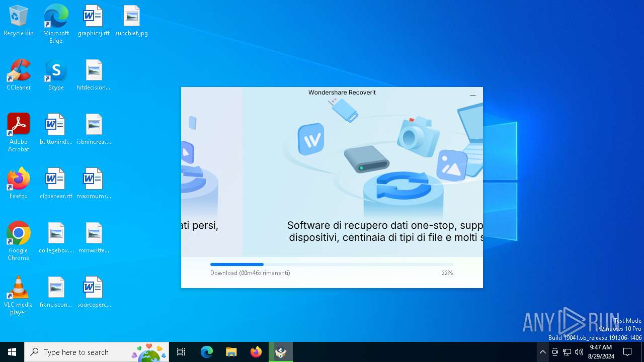Select the mmwritte image file
The image size is (644, 362).
(94, 238)
